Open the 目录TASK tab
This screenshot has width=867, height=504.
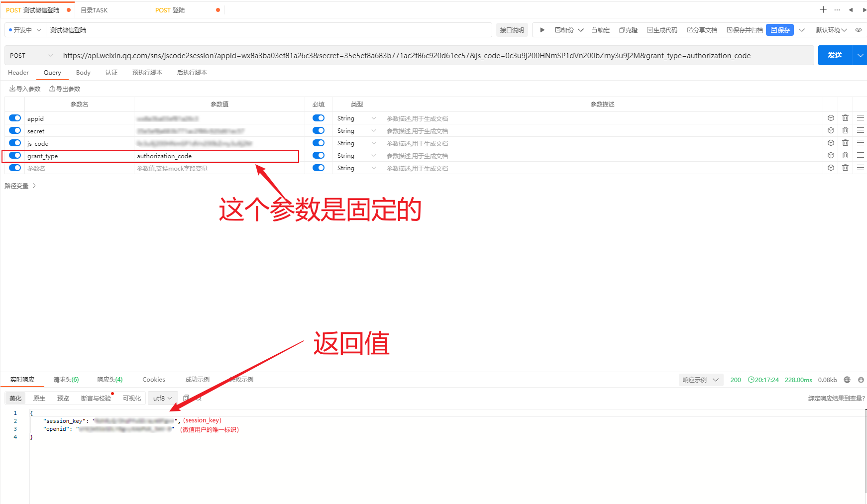94,10
